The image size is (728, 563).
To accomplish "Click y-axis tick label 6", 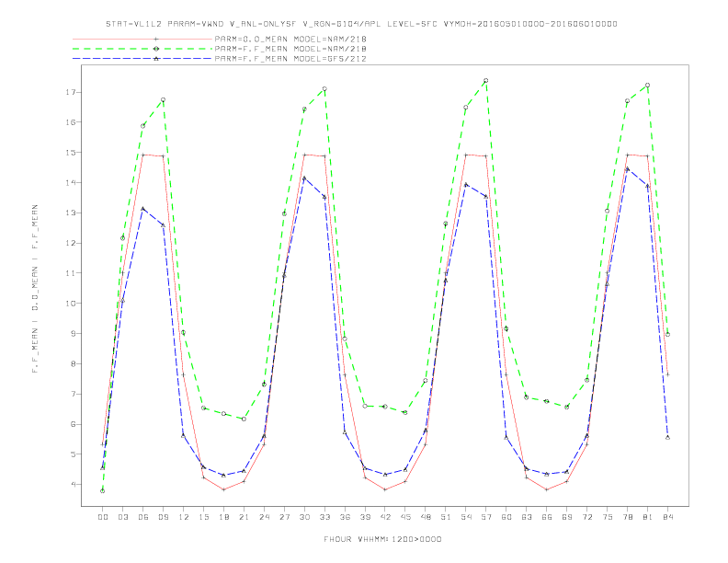I will click(x=73, y=424).
